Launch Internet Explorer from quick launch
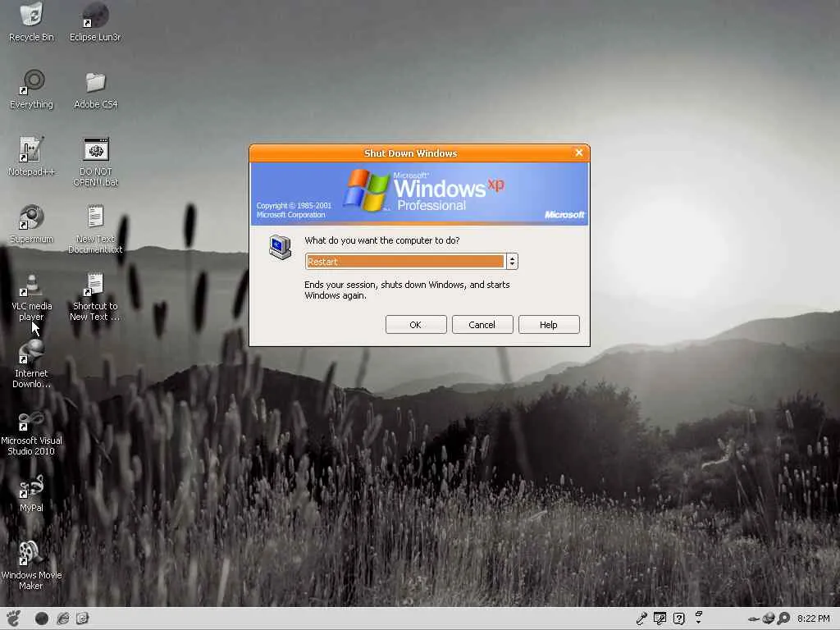The image size is (840, 630). 62,619
